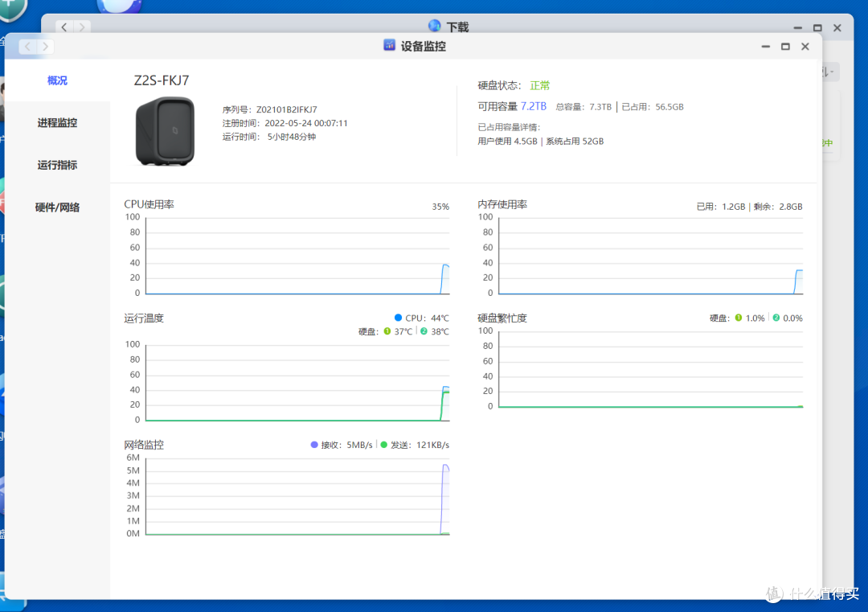Open the 进程监控 tab

[x=57, y=123]
